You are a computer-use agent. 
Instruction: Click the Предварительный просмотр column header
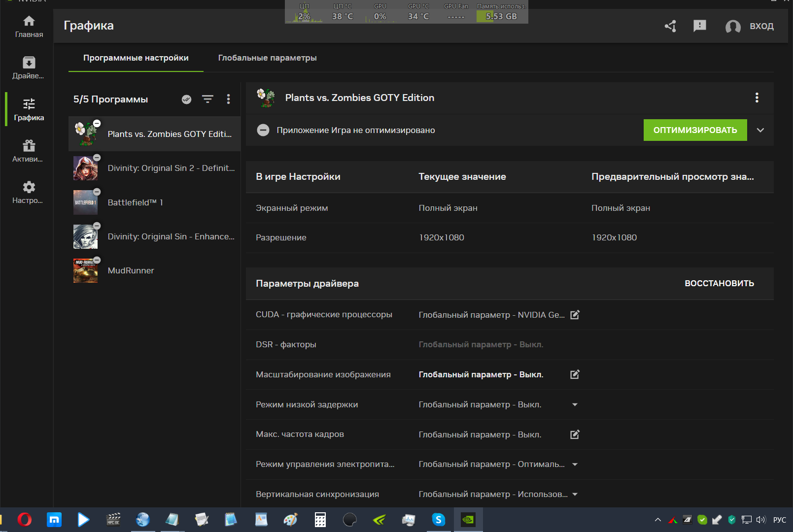[673, 177]
